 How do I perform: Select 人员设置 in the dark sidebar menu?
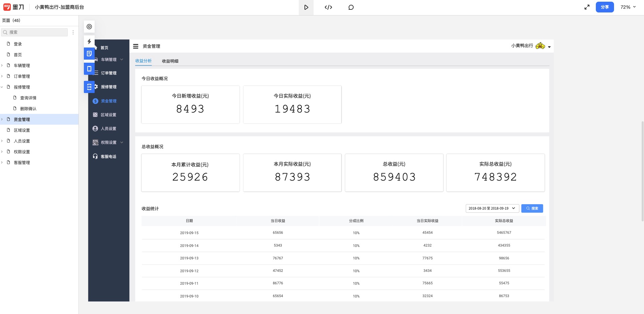(x=108, y=129)
